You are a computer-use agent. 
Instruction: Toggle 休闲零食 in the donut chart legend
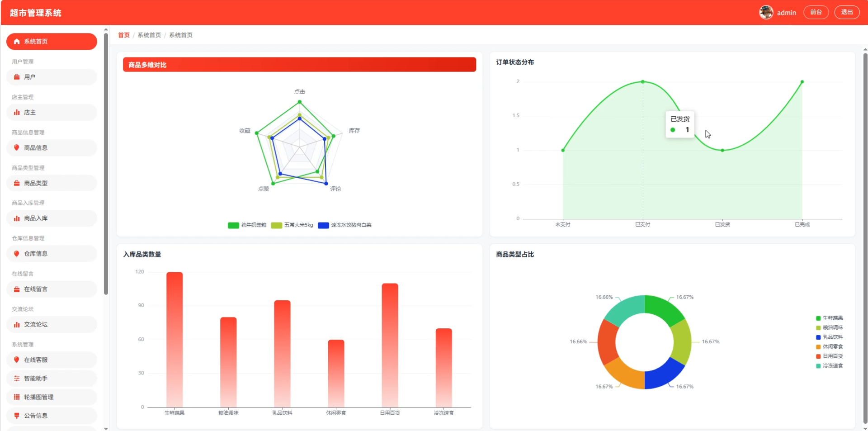coord(829,347)
